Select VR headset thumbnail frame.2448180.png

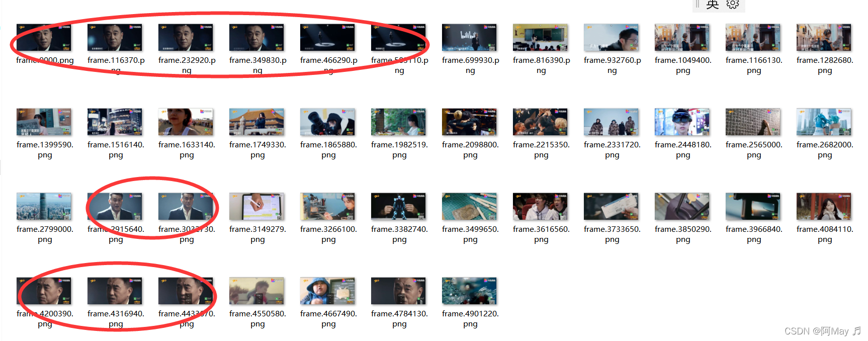[x=682, y=122]
